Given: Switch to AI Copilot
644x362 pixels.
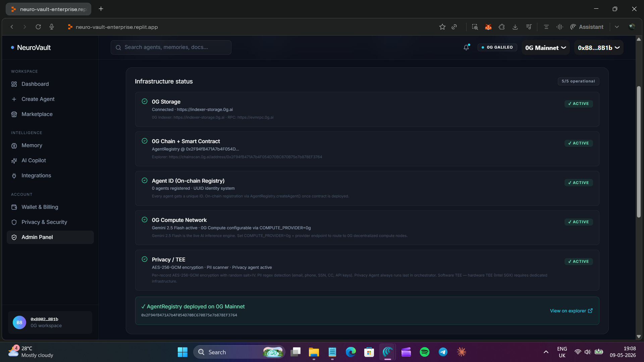Looking at the screenshot, I should tap(50, 161).
